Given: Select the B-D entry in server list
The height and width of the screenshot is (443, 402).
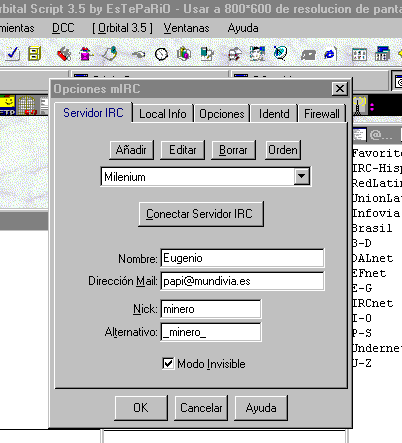Looking at the screenshot, I should (362, 243).
